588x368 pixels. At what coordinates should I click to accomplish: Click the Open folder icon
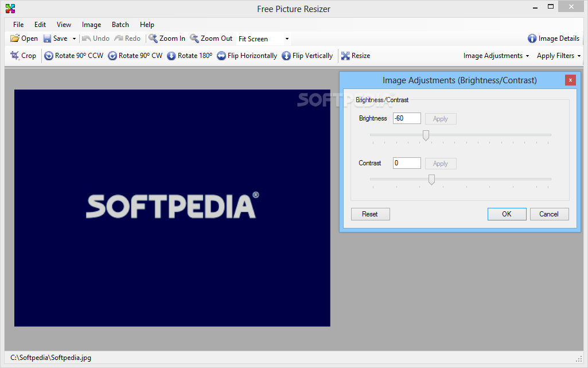[x=14, y=38]
